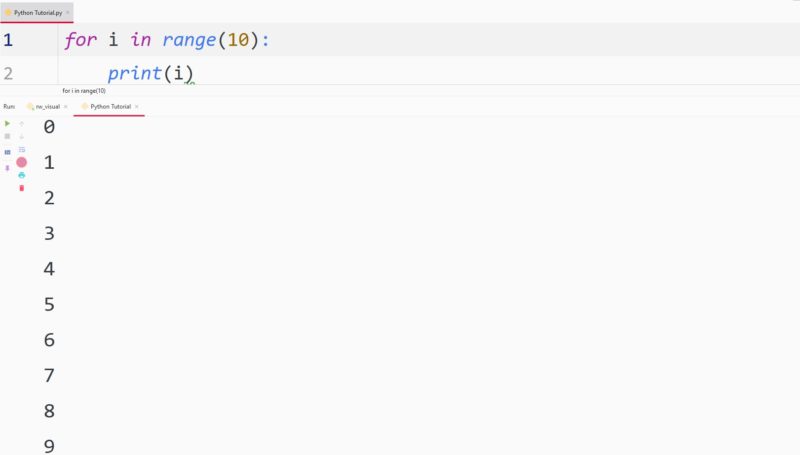This screenshot has height=455, width=800.
Task: Toggle soft-wrap for the console output
Action: coord(21,149)
